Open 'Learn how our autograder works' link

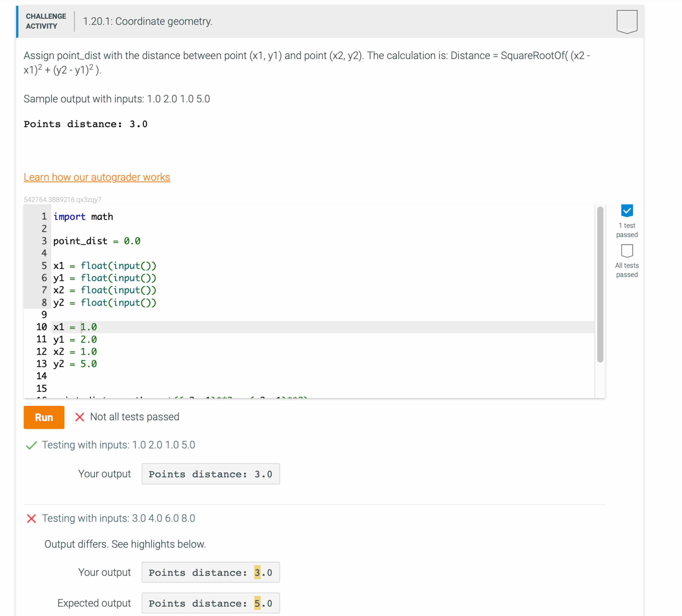click(x=97, y=177)
